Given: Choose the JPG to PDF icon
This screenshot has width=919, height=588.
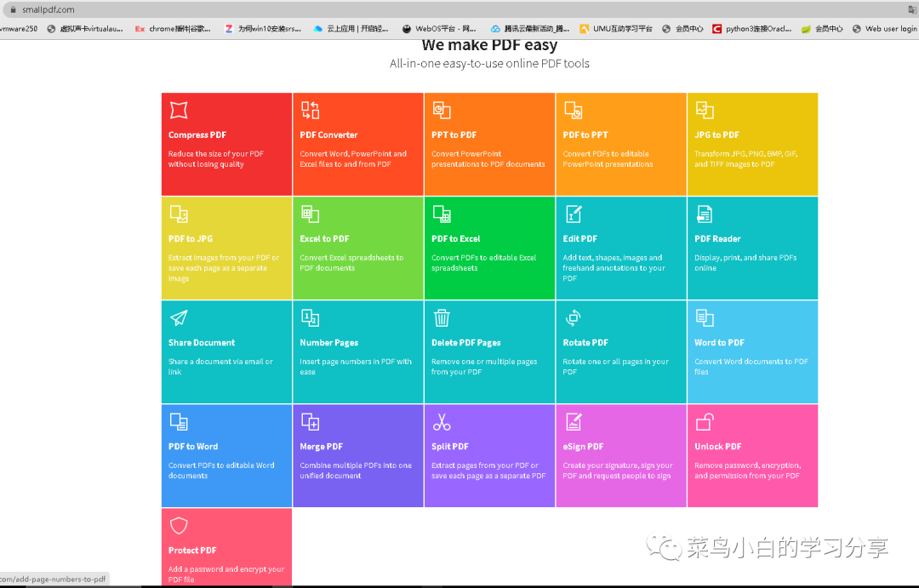Looking at the screenshot, I should pos(705,111).
